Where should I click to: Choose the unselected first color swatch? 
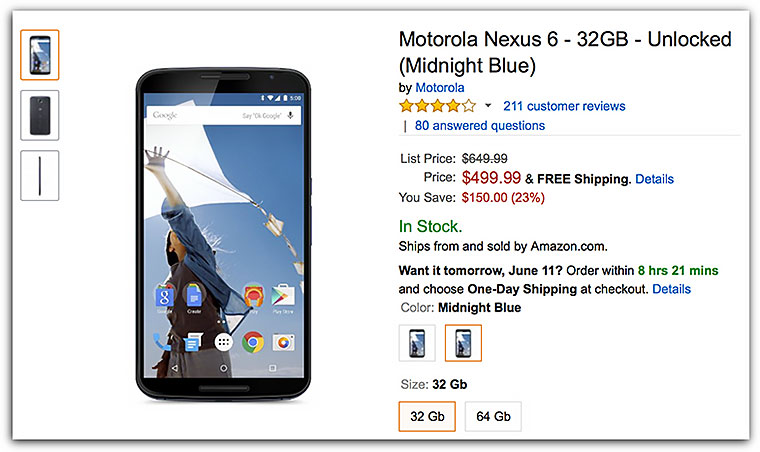(x=417, y=342)
